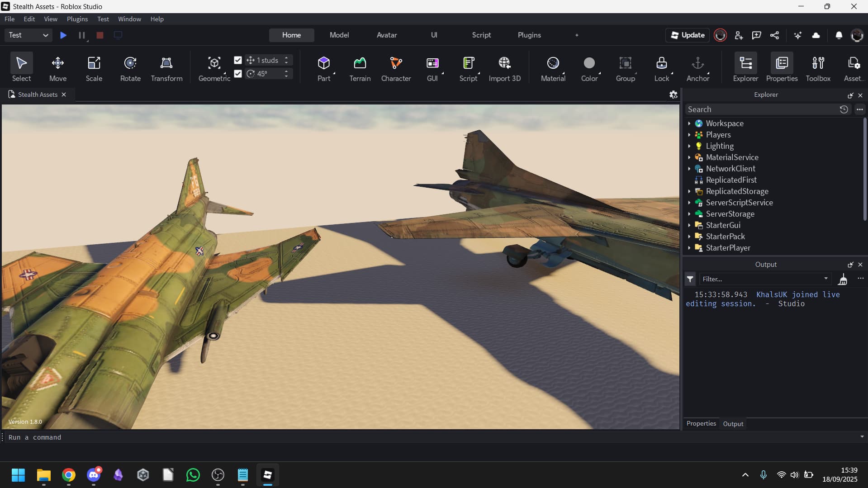868x488 pixels.
Task: Open the Share icon
Action: click(x=774, y=35)
